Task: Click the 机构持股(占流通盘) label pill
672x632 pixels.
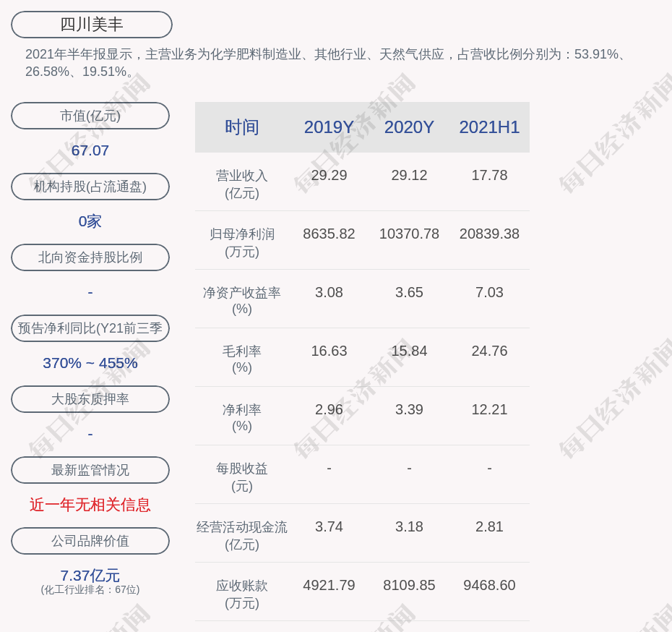Action: coord(90,187)
